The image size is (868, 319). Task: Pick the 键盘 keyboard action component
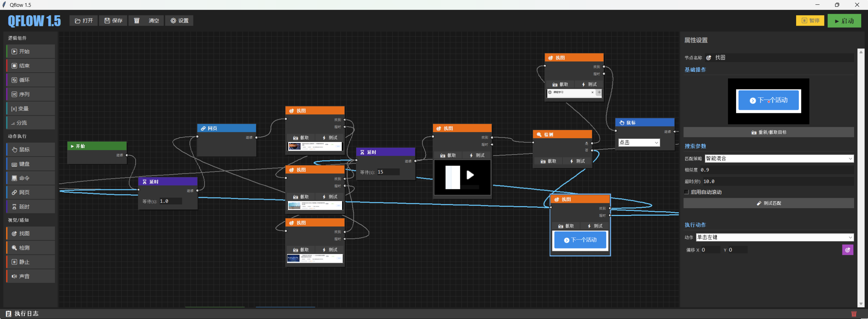pos(30,164)
